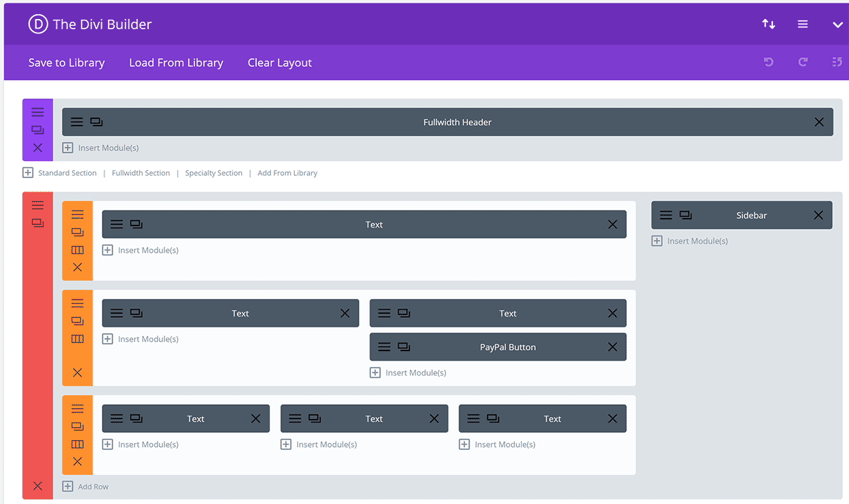This screenshot has width=849, height=504.
Task: Duplicate the Sidebar module
Action: 686,215
